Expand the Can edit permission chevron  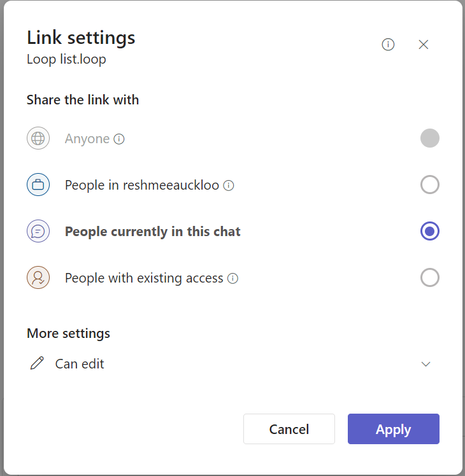[426, 364]
